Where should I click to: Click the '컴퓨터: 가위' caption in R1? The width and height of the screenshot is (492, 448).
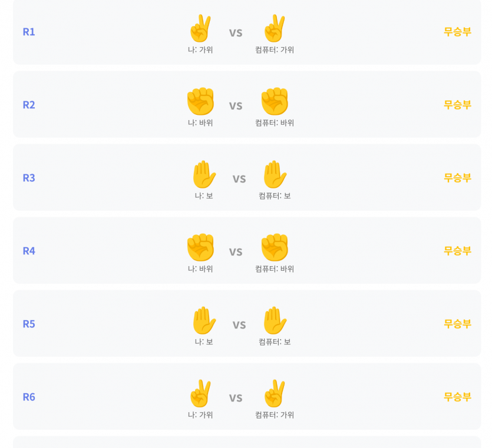coord(275,50)
